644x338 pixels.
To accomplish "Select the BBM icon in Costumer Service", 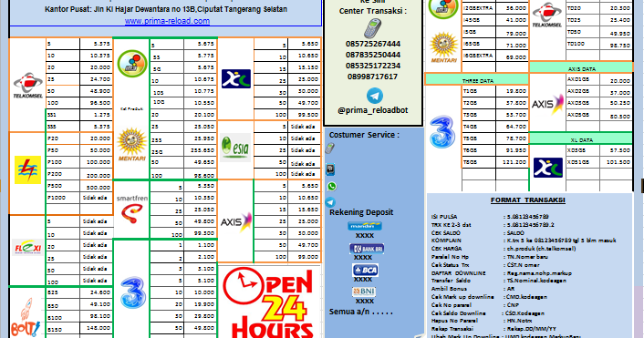I will [x=330, y=169].
